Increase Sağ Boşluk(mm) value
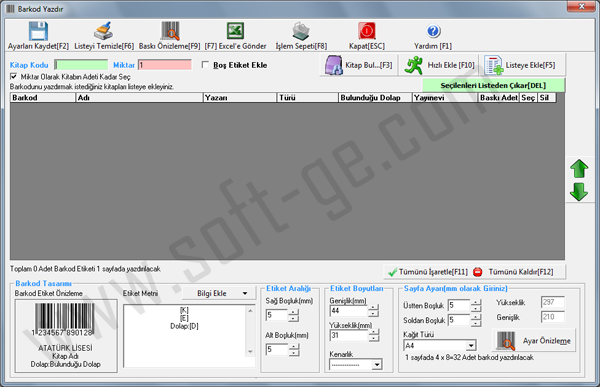 pos(293,312)
